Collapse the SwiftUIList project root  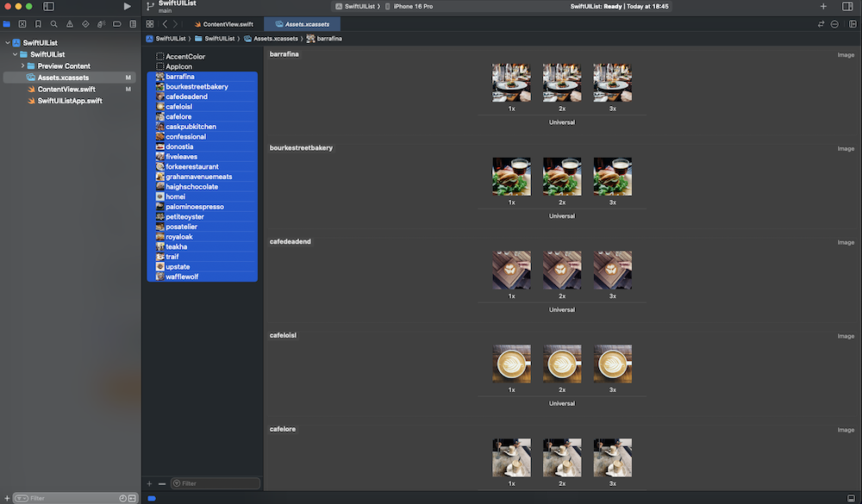point(7,43)
